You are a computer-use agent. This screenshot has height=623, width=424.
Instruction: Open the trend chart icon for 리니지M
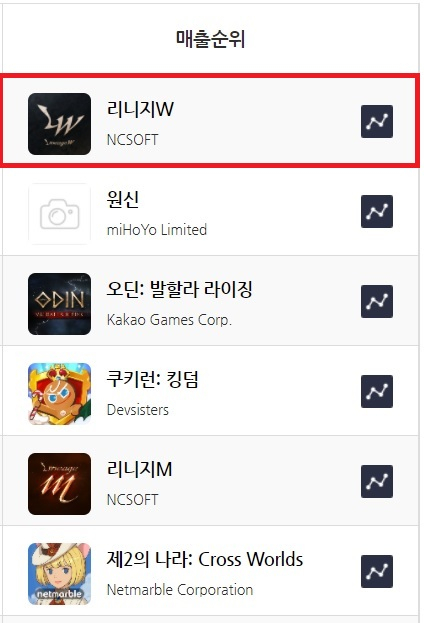pos(377,481)
